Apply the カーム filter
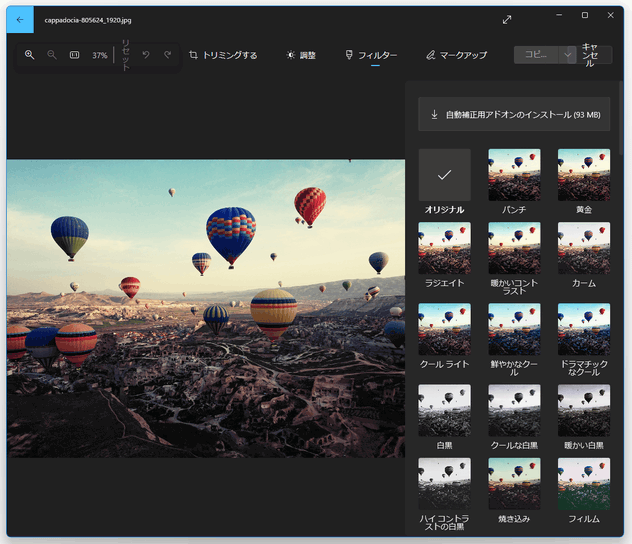The width and height of the screenshot is (632, 544). tap(584, 248)
